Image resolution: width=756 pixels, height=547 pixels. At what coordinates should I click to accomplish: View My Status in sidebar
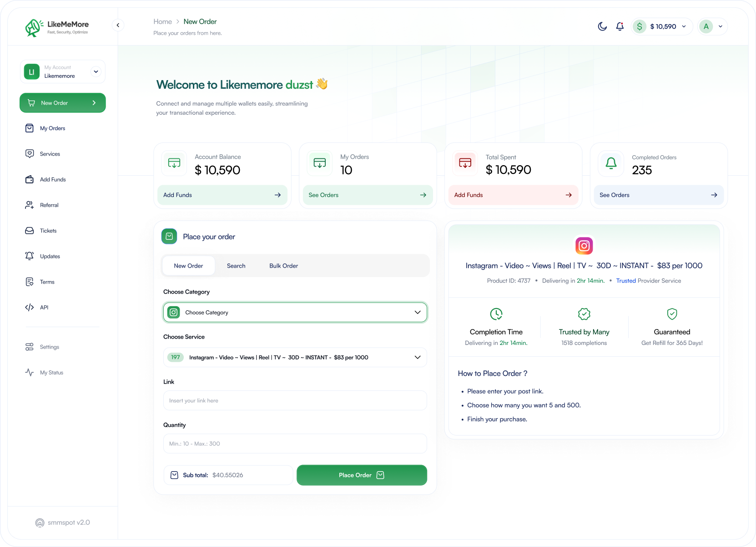(x=51, y=373)
